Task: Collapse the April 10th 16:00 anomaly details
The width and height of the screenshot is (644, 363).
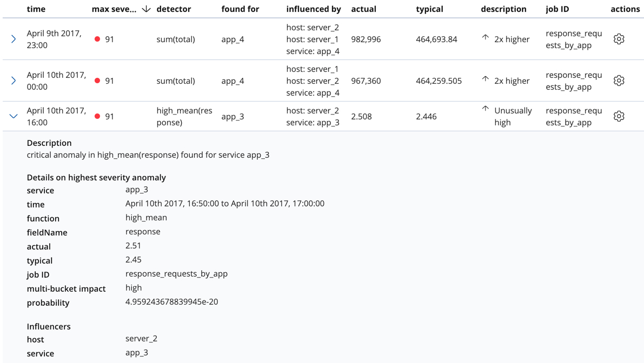Action: (14, 116)
